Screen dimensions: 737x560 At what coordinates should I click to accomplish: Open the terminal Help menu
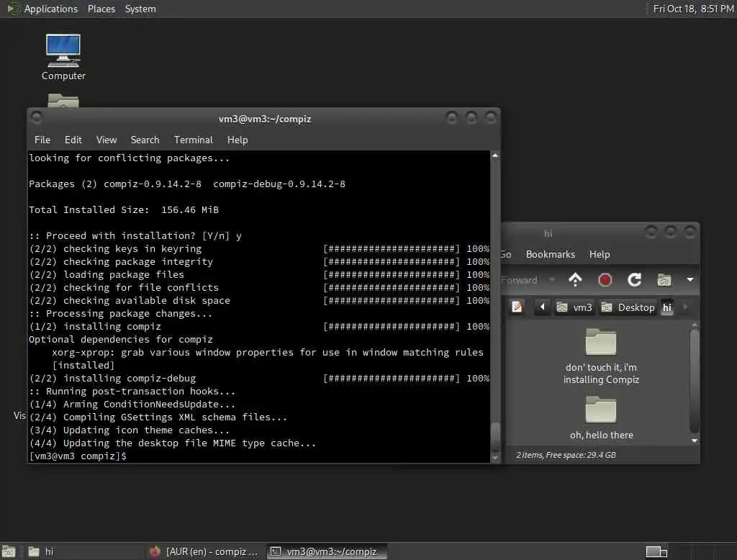(x=238, y=140)
